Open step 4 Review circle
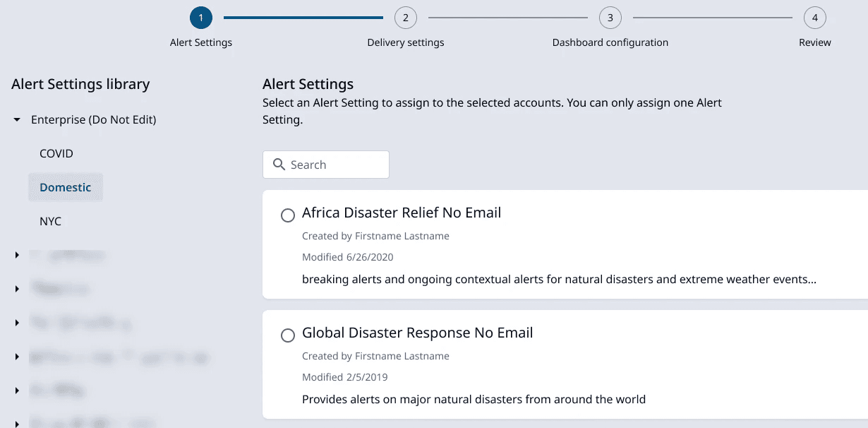 tap(815, 18)
